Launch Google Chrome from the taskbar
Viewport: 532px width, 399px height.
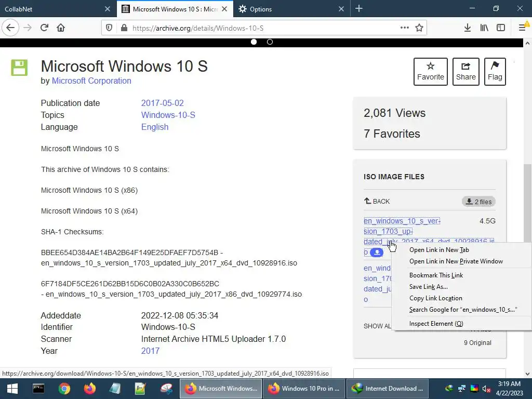pos(64,389)
